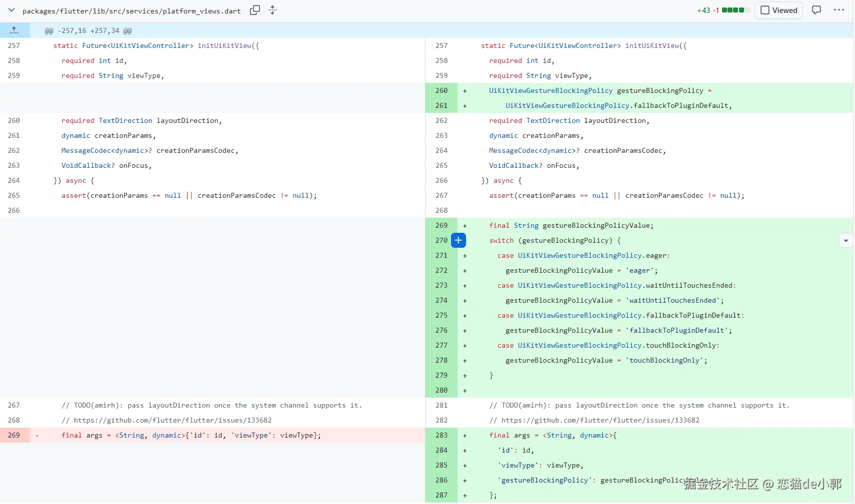Click "'viewType': viewType," on line 285
Image resolution: width=855 pixels, height=504 pixels.
pyautogui.click(x=540, y=465)
